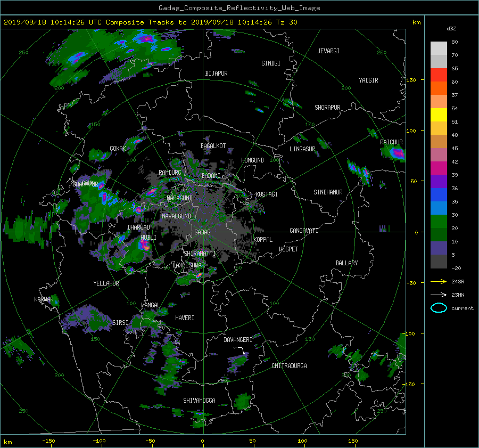Screen dimensions: 479x448
Task: Select the magenta 39-42 dBZ legend swatch
Action: (x=439, y=168)
